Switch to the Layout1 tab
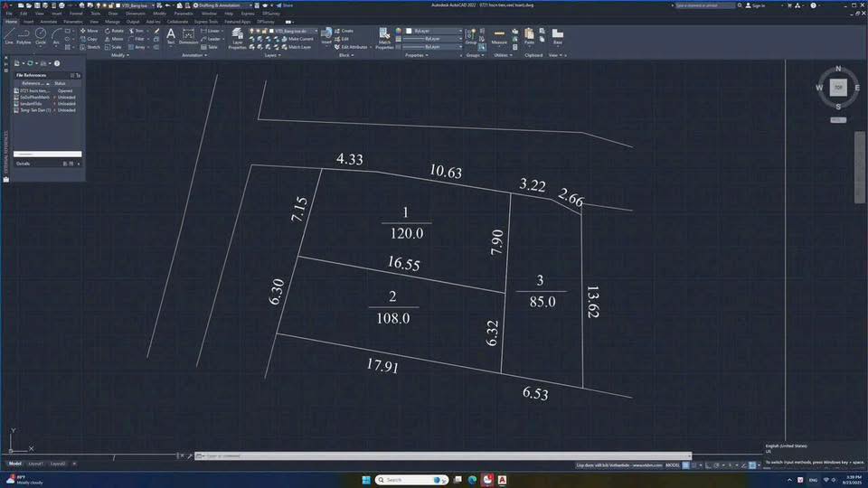The height and width of the screenshot is (488, 868). pyautogui.click(x=35, y=463)
